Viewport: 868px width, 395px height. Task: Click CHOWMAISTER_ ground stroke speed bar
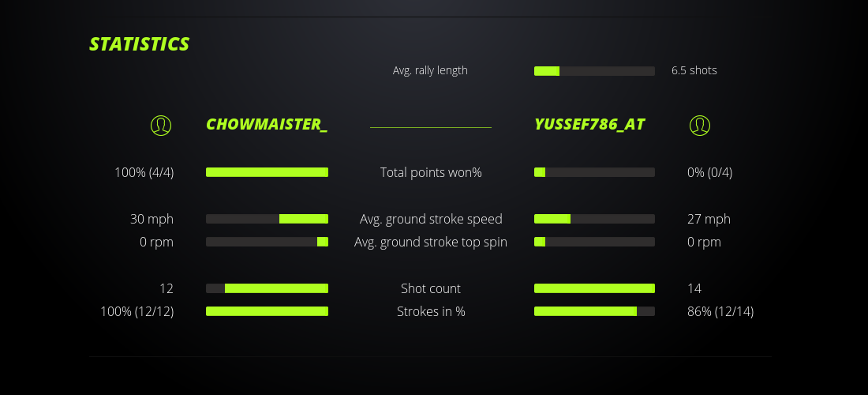click(x=267, y=219)
